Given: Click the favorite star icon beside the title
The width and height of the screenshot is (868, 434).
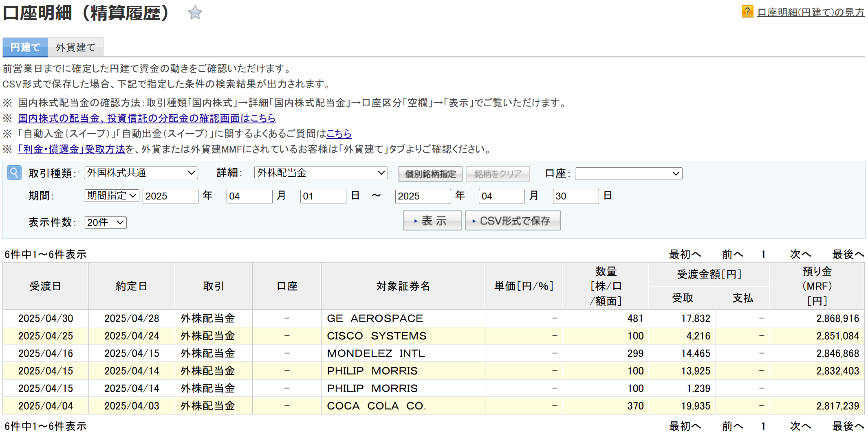Looking at the screenshot, I should [195, 13].
